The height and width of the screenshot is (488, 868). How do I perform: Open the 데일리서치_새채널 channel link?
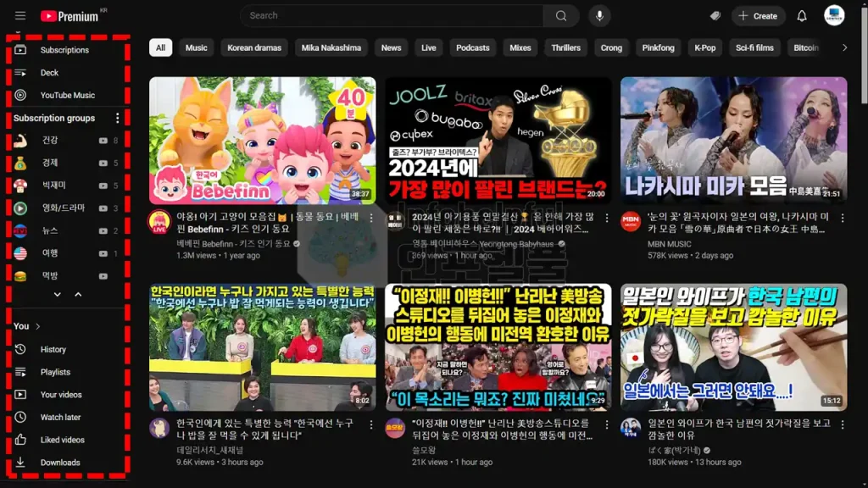210,450
